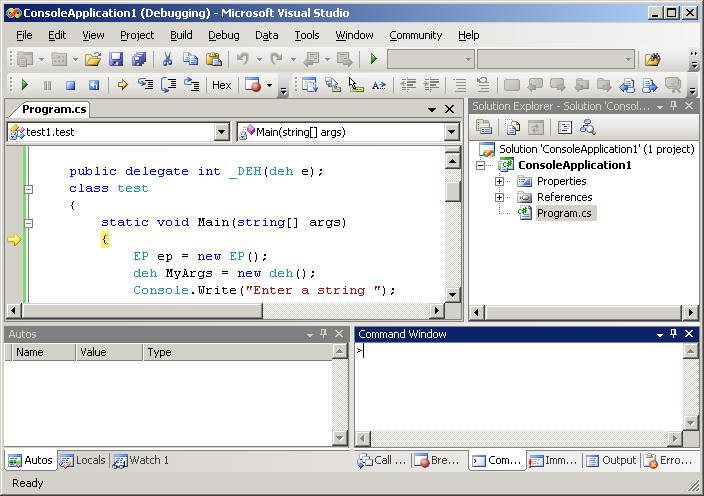Toggle auto-hide pin on Command Window
Image resolution: width=704 pixels, height=496 pixels.
pos(674,334)
